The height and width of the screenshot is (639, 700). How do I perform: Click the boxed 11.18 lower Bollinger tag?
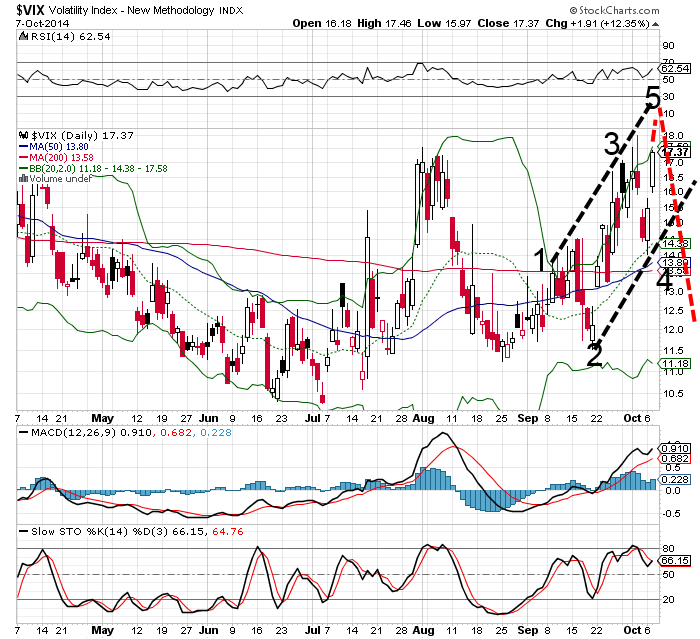(x=675, y=363)
